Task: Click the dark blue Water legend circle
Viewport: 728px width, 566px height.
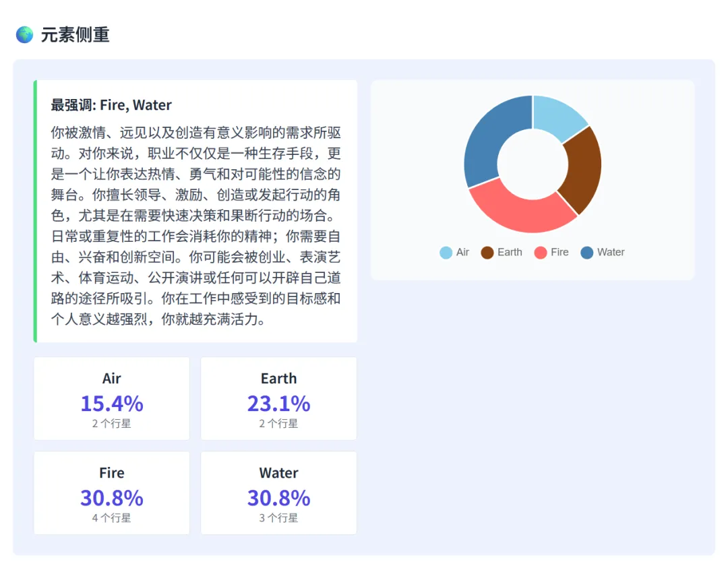Action: [x=587, y=253]
